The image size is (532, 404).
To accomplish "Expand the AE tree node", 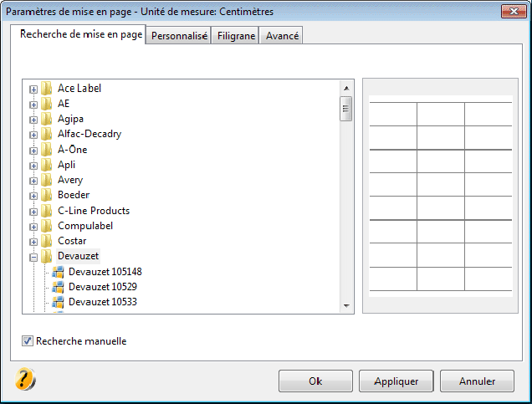I will [33, 105].
